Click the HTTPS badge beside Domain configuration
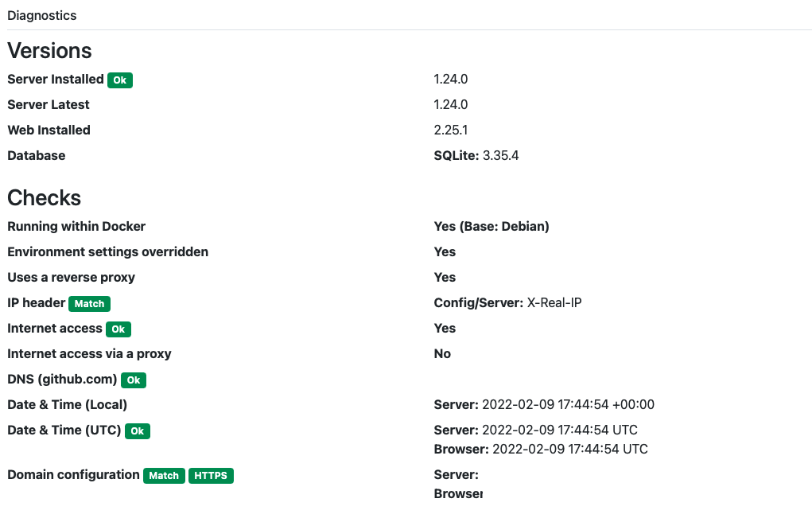Image resolution: width=812 pixels, height=518 pixels. [x=211, y=475]
